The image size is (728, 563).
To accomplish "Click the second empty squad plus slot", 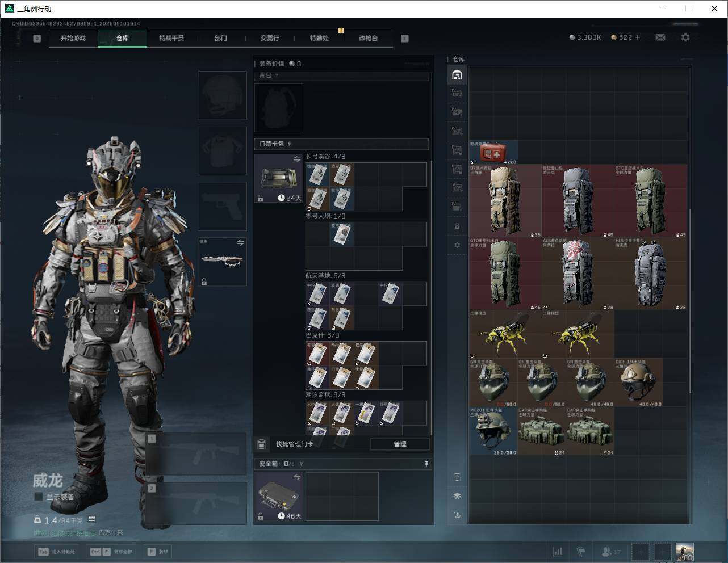I will pos(662,551).
